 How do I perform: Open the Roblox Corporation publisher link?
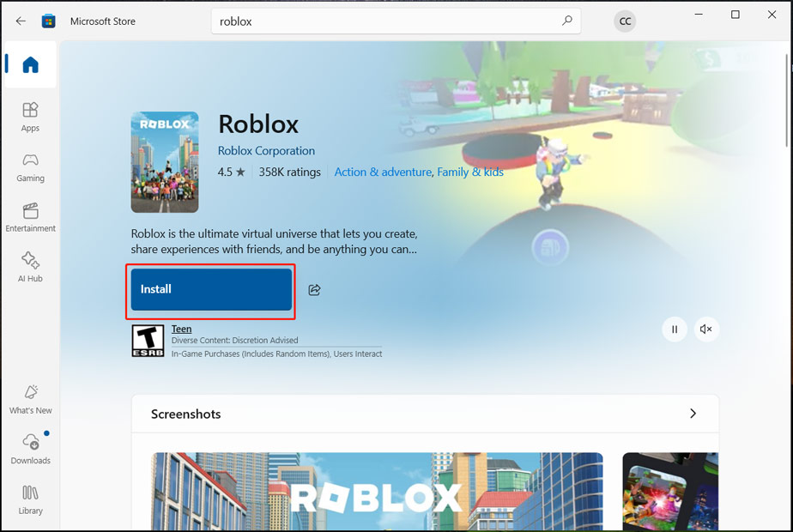point(266,151)
